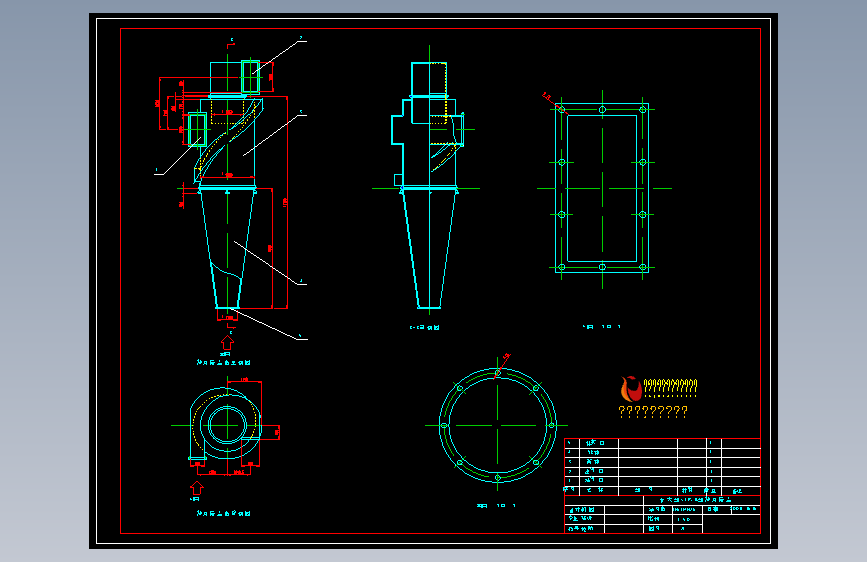
Task: Click the caption under the circular flange detail
Action: 497,506
